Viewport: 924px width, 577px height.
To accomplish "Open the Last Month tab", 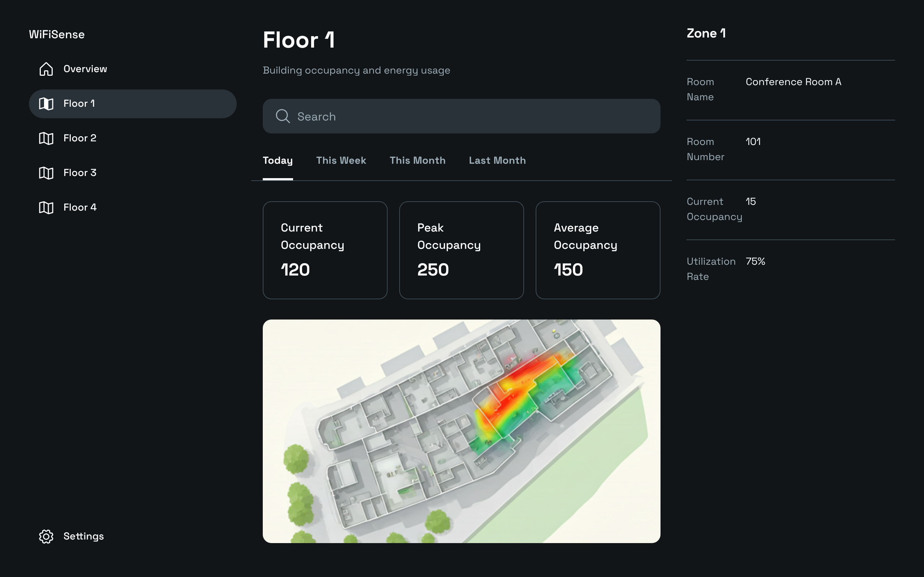I will point(497,161).
